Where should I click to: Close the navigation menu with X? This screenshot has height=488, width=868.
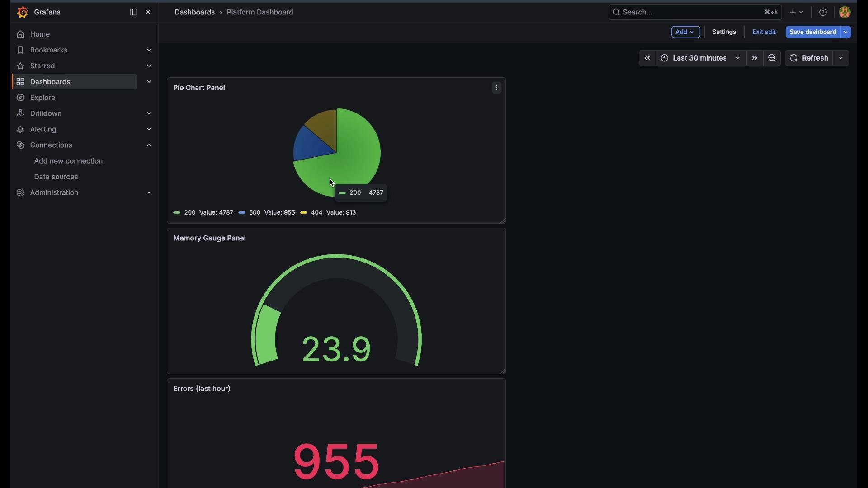(x=148, y=12)
